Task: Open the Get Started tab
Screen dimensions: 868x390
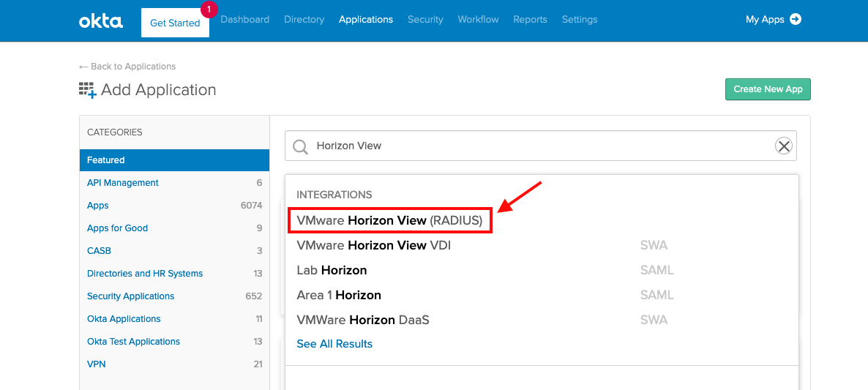Action: (175, 23)
